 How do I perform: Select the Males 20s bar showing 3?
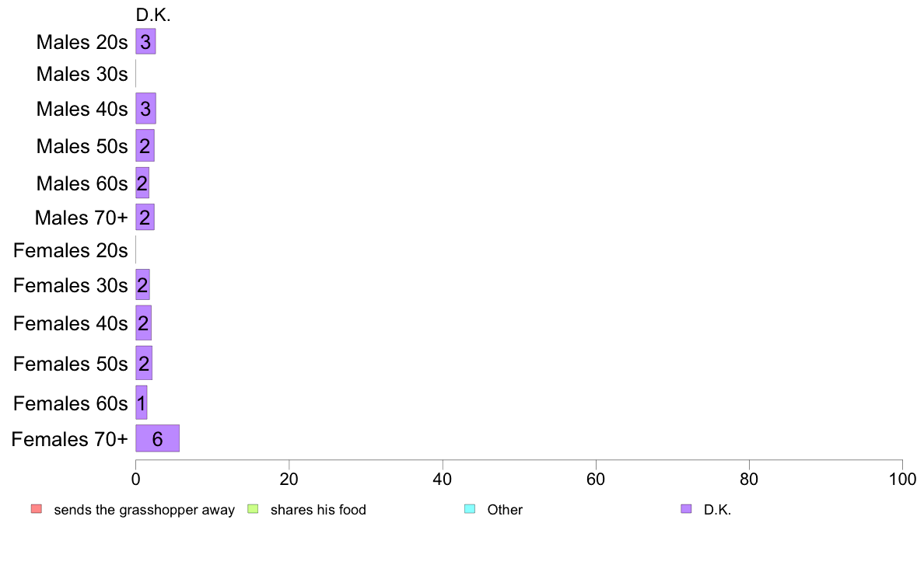coord(145,41)
